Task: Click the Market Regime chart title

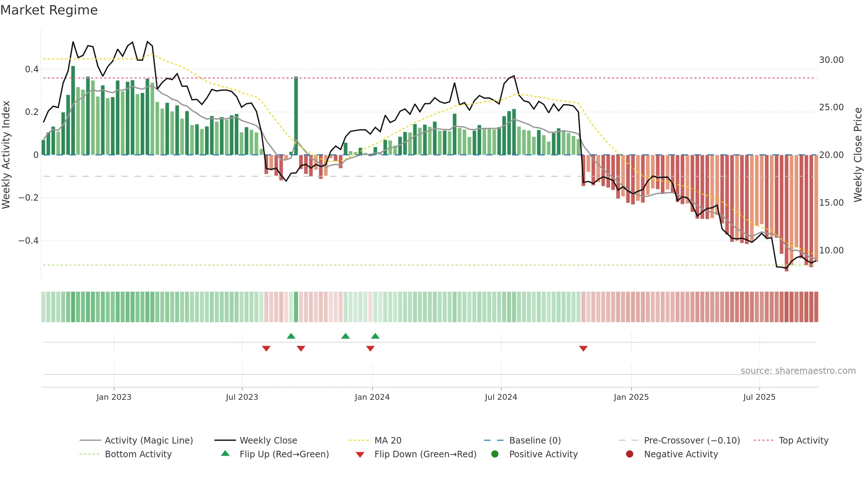Action: (x=49, y=10)
